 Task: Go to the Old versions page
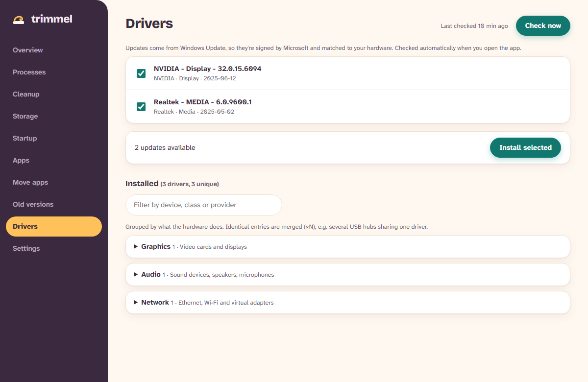pos(54,204)
